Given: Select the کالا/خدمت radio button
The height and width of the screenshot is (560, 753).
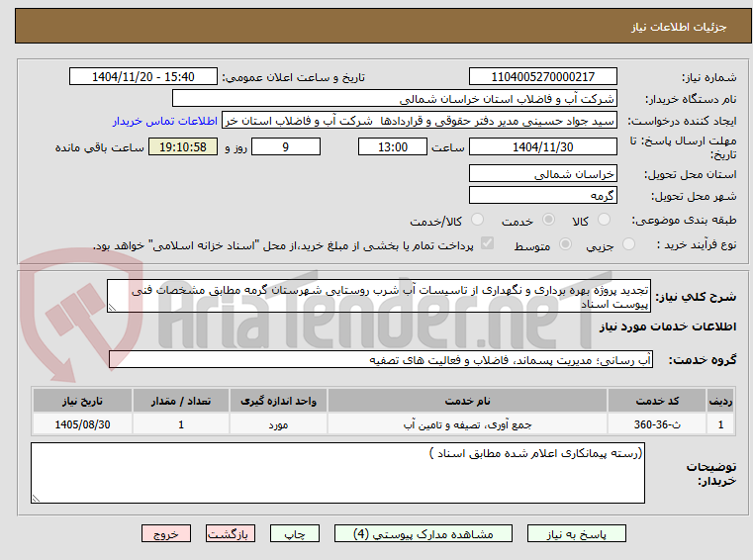Looking at the screenshot, I should tap(477, 220).
